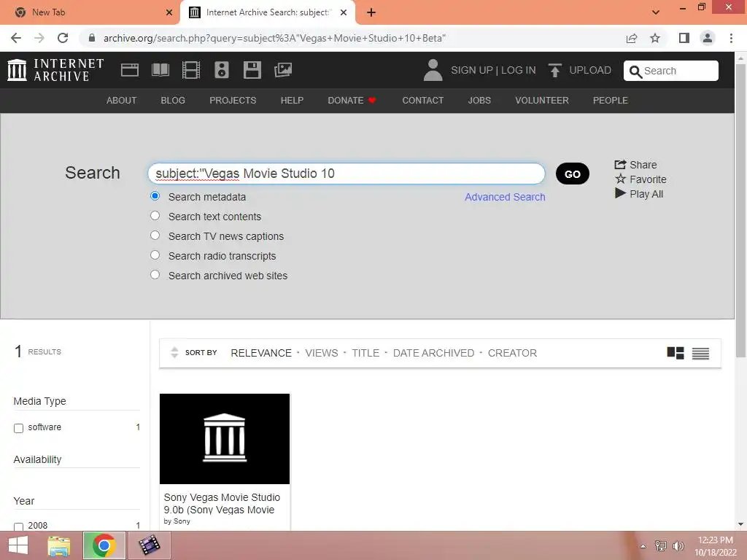
Task: Switch to tile grid view
Action: tap(676, 353)
